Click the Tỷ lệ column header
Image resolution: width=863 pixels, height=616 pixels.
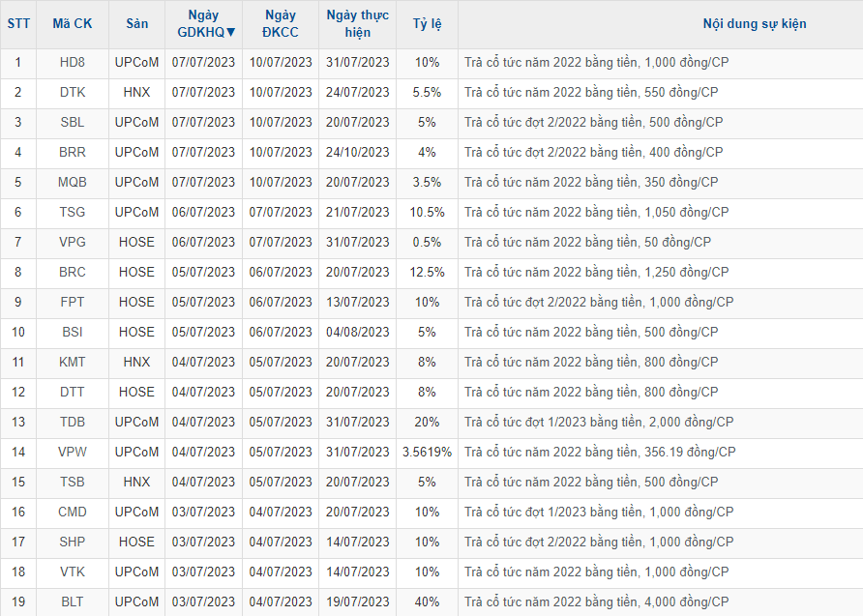[x=427, y=24]
